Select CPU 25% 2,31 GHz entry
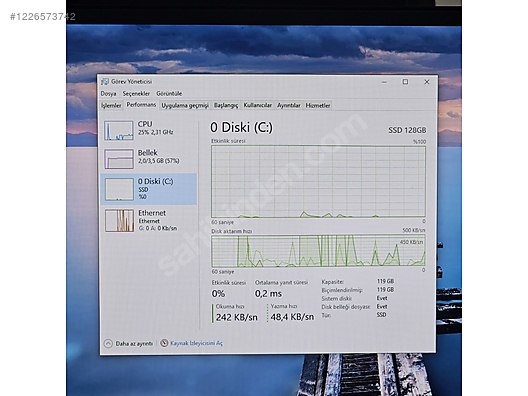Viewport: 528px width, 396px height. pos(148,131)
